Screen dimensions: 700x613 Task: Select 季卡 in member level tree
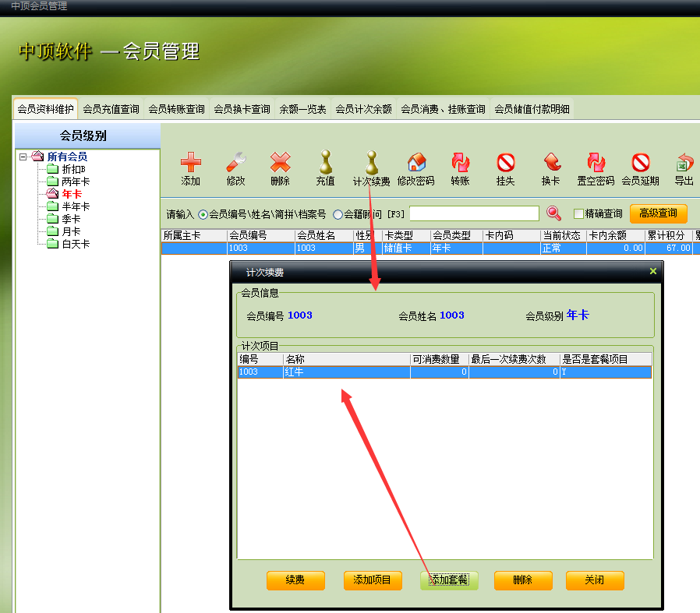[x=71, y=219]
